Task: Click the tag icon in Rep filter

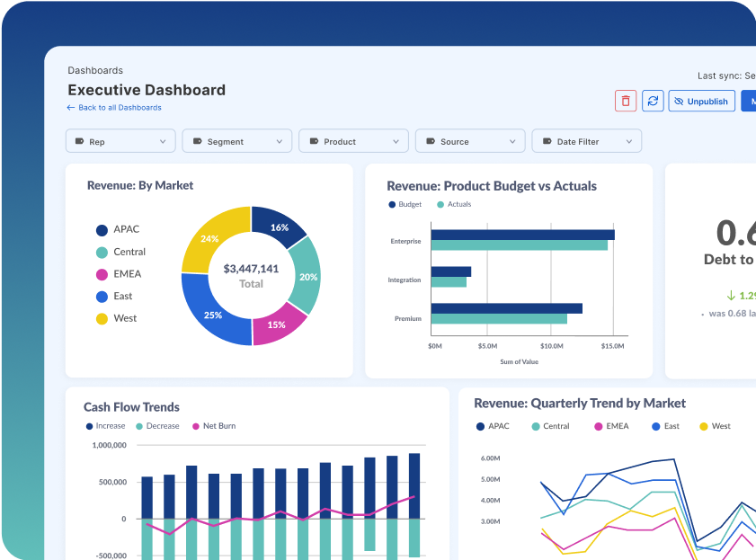Action: click(x=79, y=142)
